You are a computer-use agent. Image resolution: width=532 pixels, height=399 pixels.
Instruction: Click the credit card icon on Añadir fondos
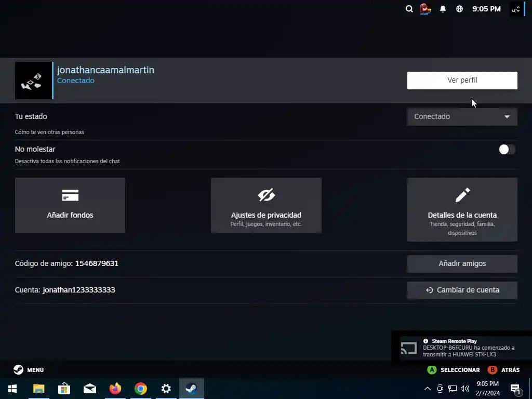pos(70,195)
